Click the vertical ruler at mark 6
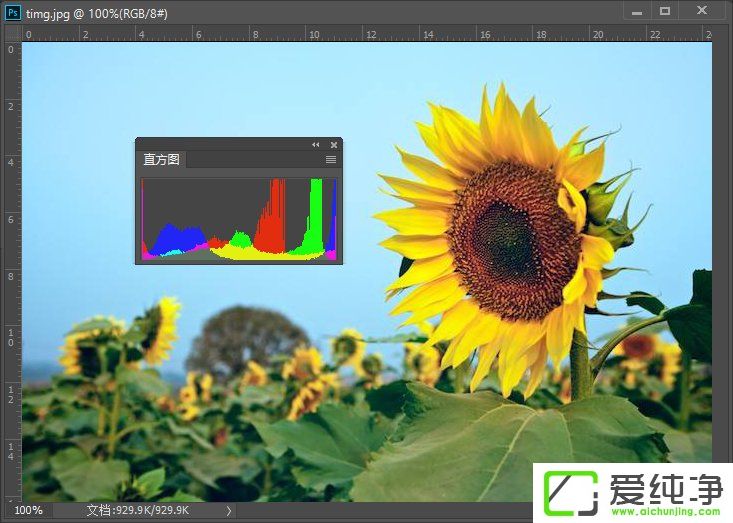The height and width of the screenshot is (523, 733). coord(11,219)
